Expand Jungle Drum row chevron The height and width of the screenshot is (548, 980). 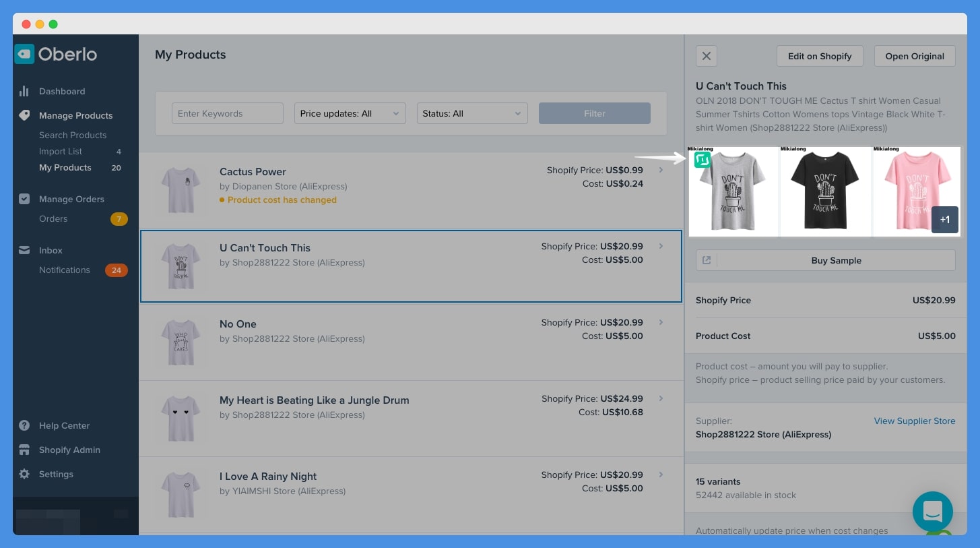[x=661, y=398]
